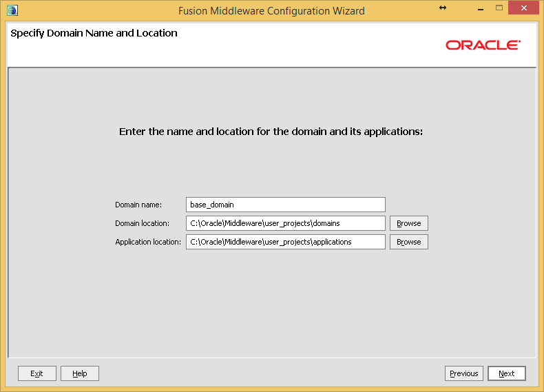The width and height of the screenshot is (544, 392).
Task: Browse for the Application location folder
Action: click(409, 242)
